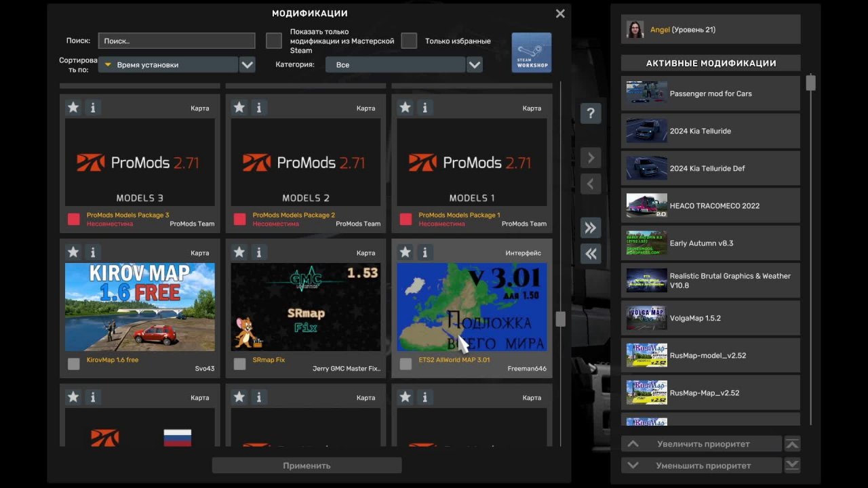The height and width of the screenshot is (488, 868).
Task: Add KirovMap 1.6 free to favorites
Action: [x=73, y=252]
